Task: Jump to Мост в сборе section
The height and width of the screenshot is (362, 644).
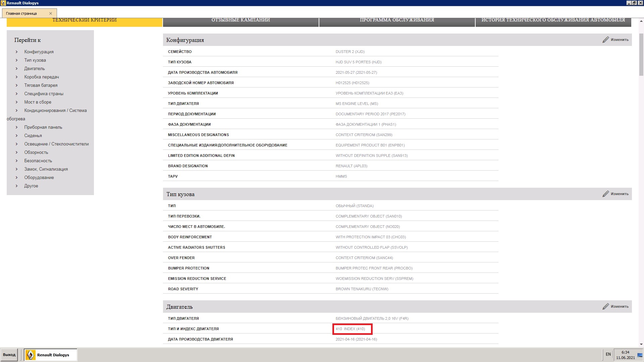Action: 38,102
